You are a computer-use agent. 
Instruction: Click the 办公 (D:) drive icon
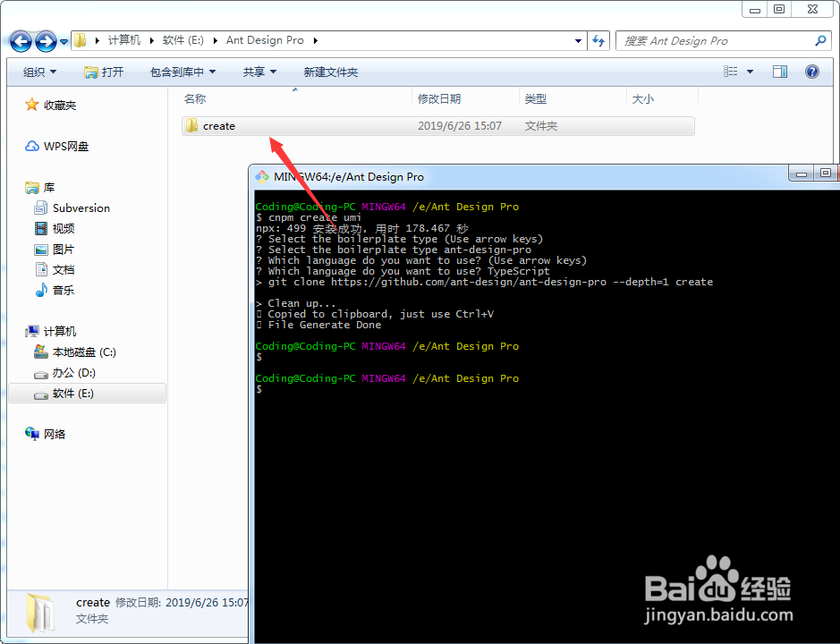click(41, 374)
